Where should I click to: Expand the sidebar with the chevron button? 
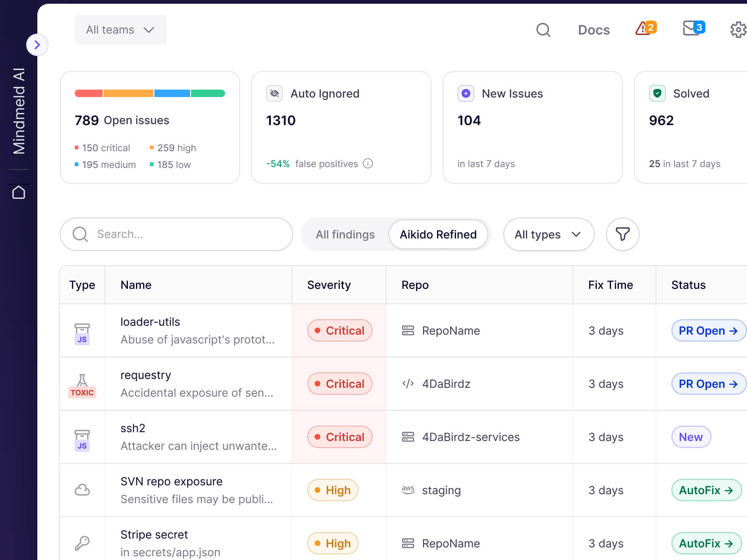pos(37,45)
